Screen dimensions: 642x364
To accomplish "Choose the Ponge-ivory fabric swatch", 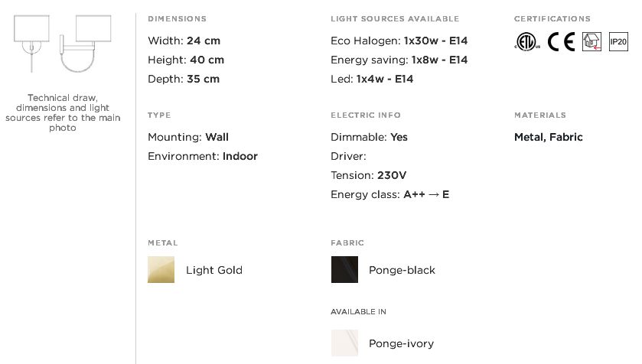I will [344, 343].
